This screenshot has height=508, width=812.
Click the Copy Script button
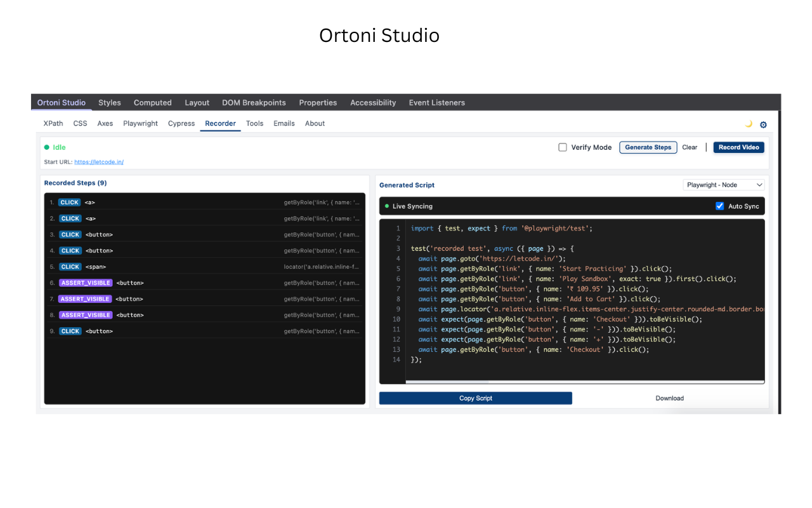coord(476,398)
